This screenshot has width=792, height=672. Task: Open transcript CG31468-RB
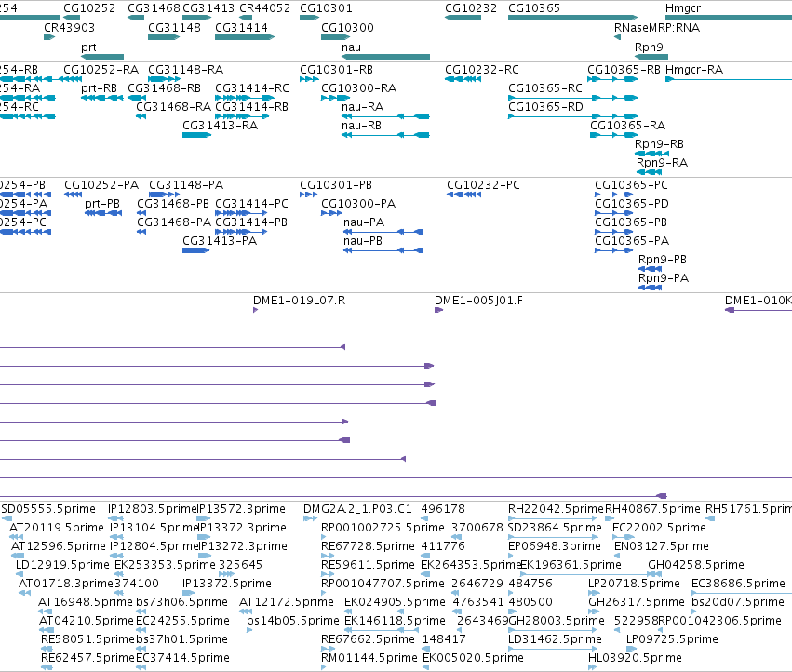coord(164,87)
